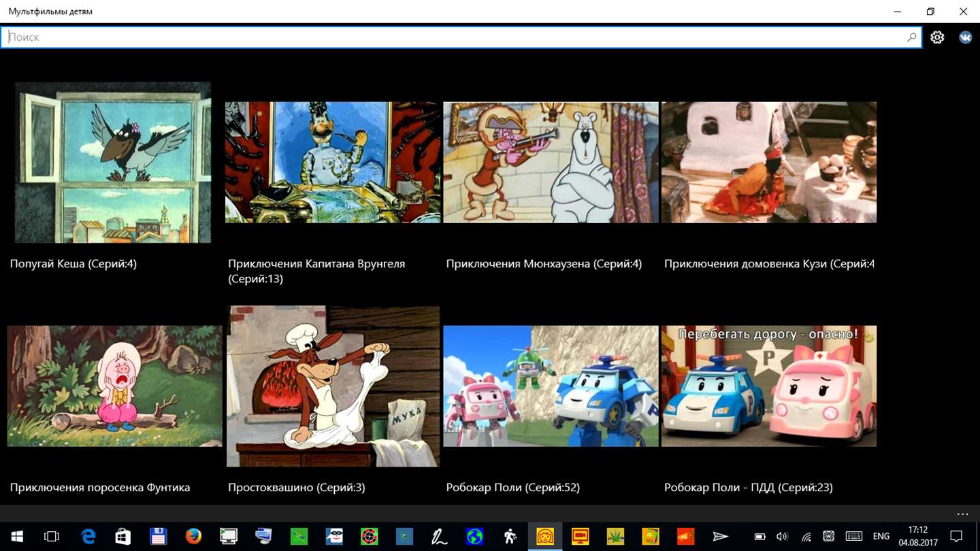Select the title 'Приключения Мюнхаузена (Серий:4)'

[x=544, y=264]
